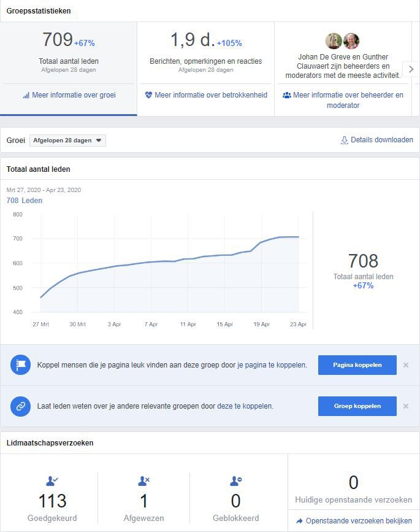This screenshot has height=532, width=420.
Task: Dismiss the Pagina koppelen suggestion
Action: [x=406, y=365]
